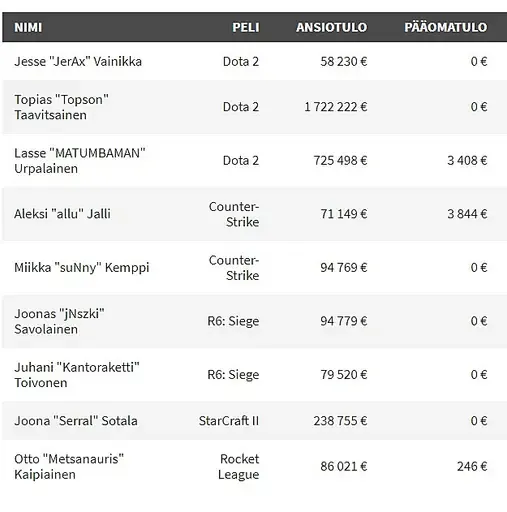Select Miikka "suNny" Kemppi name
The width and height of the screenshot is (507, 512).
pyautogui.click(x=82, y=268)
